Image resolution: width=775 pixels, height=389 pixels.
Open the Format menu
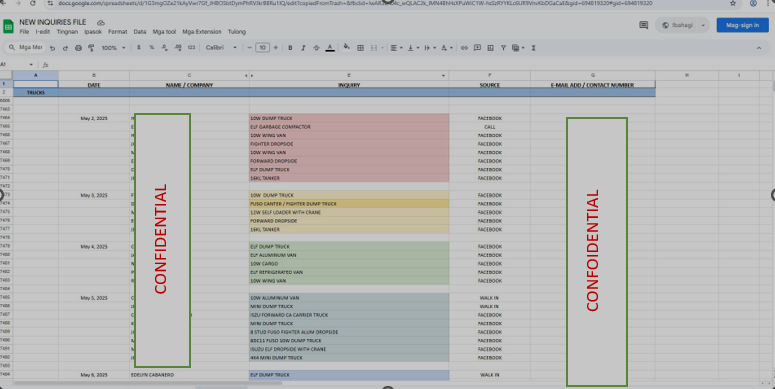(118, 32)
